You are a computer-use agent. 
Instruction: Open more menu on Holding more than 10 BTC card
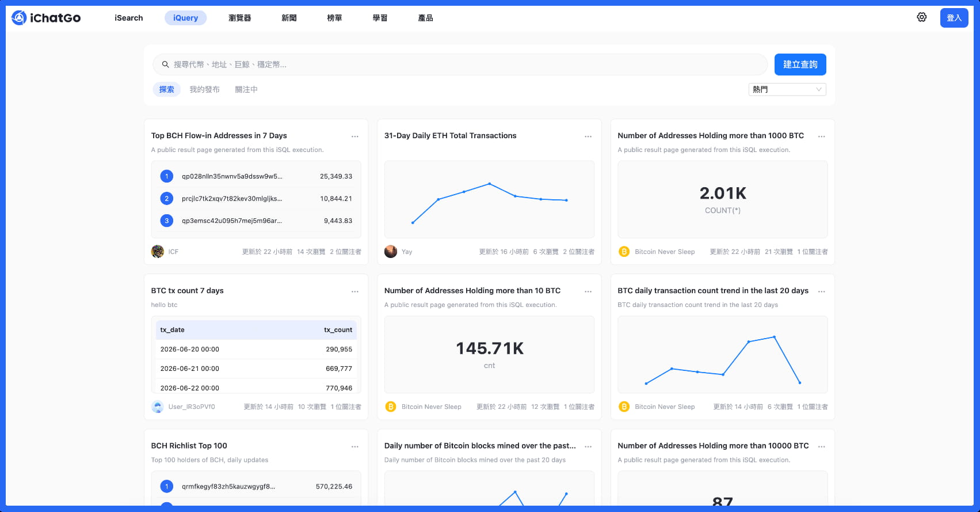pos(588,291)
